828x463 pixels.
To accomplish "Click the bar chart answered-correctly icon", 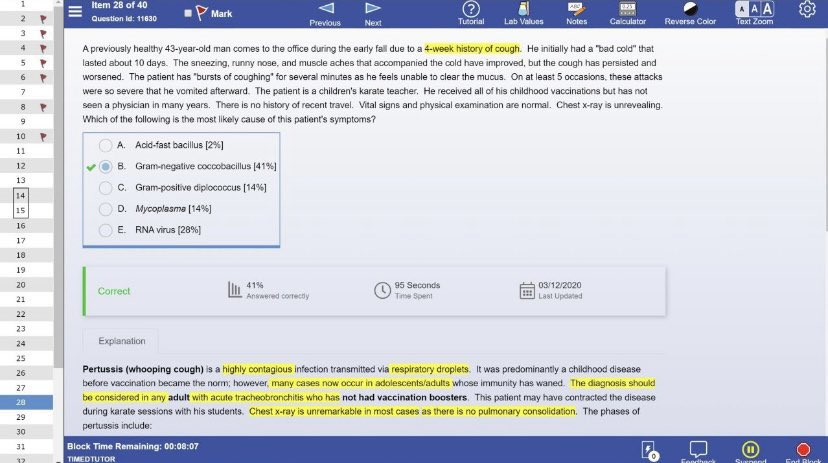I will 234,289.
